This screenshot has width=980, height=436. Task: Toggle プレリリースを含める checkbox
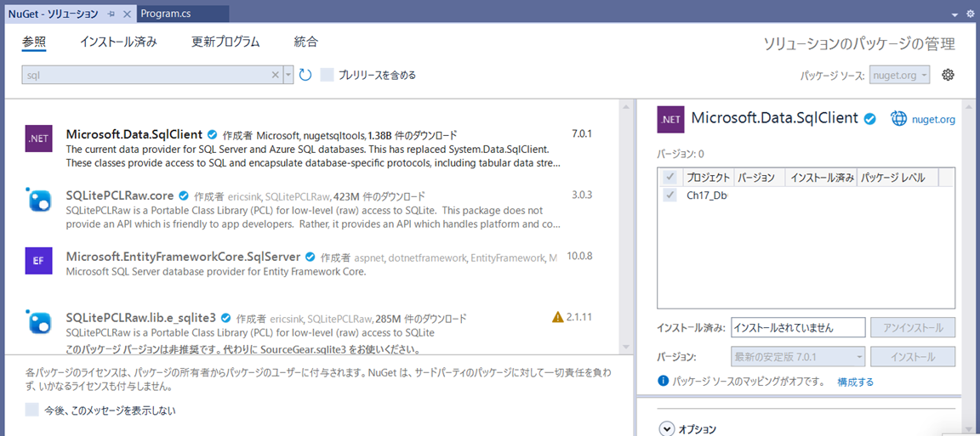[x=327, y=75]
